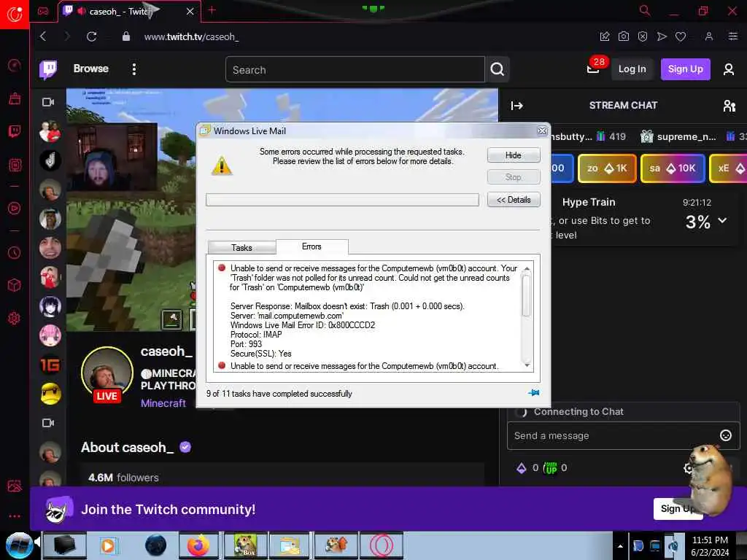The image size is (747, 560).
Task: Click the error list scrollbar
Action: point(527,316)
